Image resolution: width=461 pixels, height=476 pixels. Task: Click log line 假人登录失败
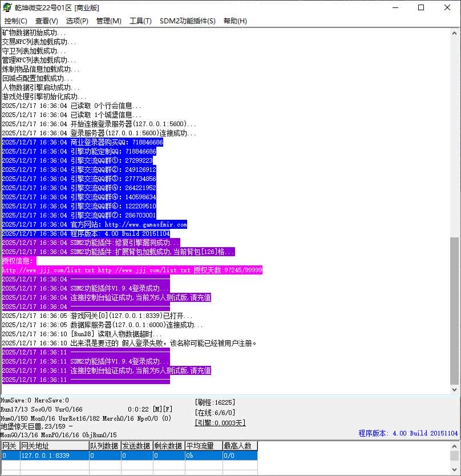click(130, 343)
